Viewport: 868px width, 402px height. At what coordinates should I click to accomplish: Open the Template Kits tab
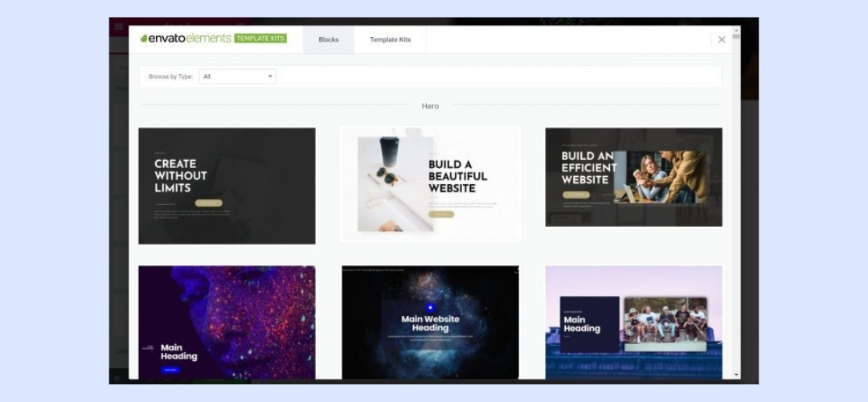[x=391, y=40]
